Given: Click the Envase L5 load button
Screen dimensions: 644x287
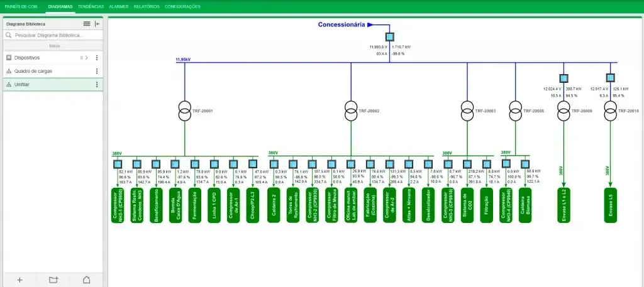Looking at the screenshot, I should point(610,205).
